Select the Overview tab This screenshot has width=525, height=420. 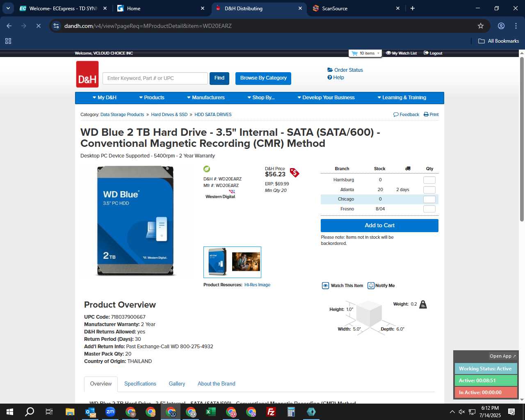(x=101, y=384)
